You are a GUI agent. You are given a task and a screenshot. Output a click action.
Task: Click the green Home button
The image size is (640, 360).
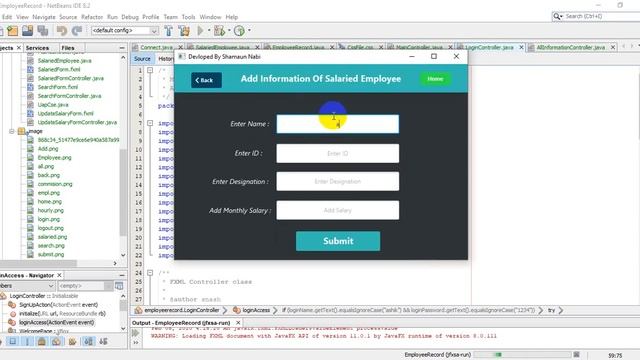435,79
